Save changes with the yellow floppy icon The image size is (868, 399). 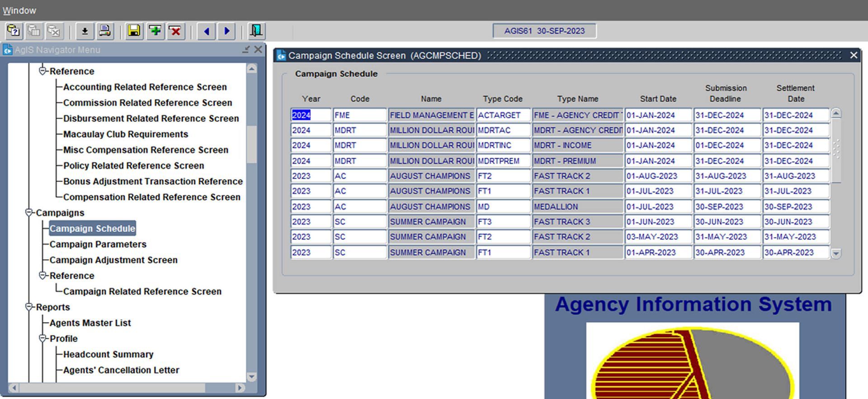point(134,31)
